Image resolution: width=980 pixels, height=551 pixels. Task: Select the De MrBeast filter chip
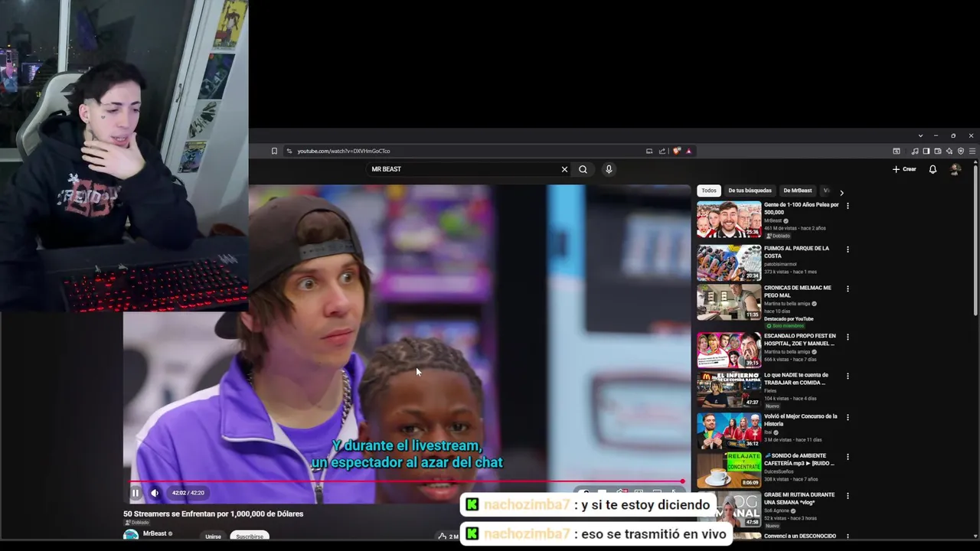(x=797, y=191)
